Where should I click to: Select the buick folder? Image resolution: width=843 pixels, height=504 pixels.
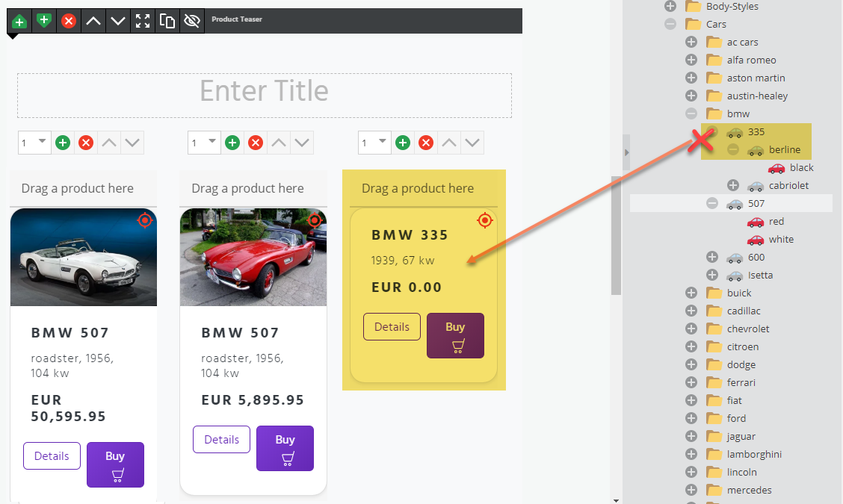tap(738, 293)
